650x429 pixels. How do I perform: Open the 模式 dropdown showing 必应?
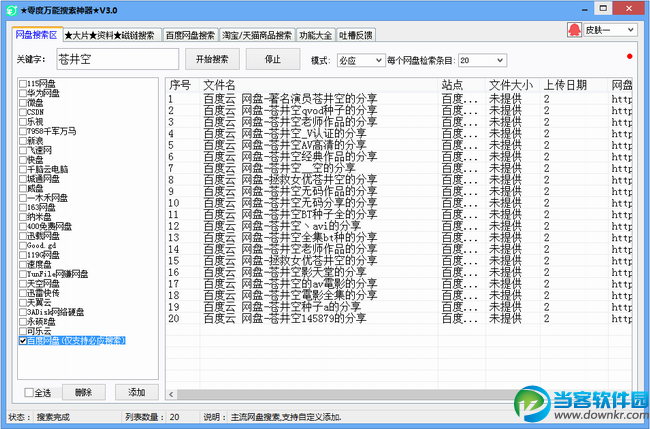click(x=360, y=61)
